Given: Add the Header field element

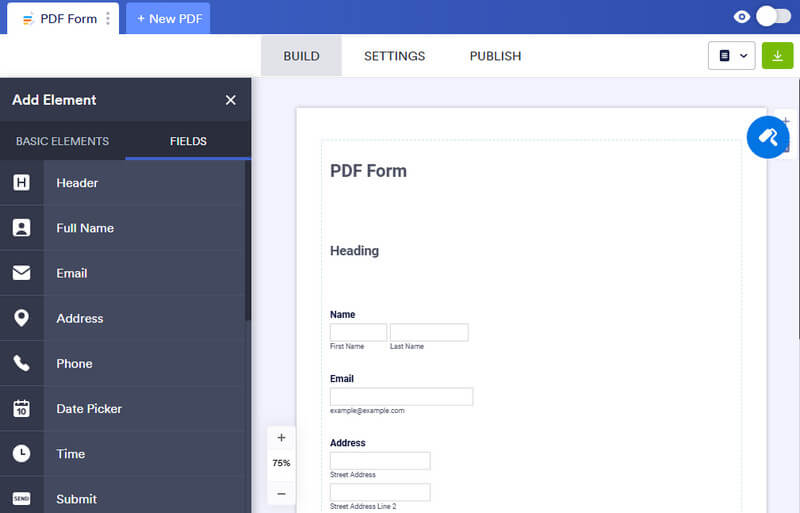Looking at the screenshot, I should coord(122,183).
